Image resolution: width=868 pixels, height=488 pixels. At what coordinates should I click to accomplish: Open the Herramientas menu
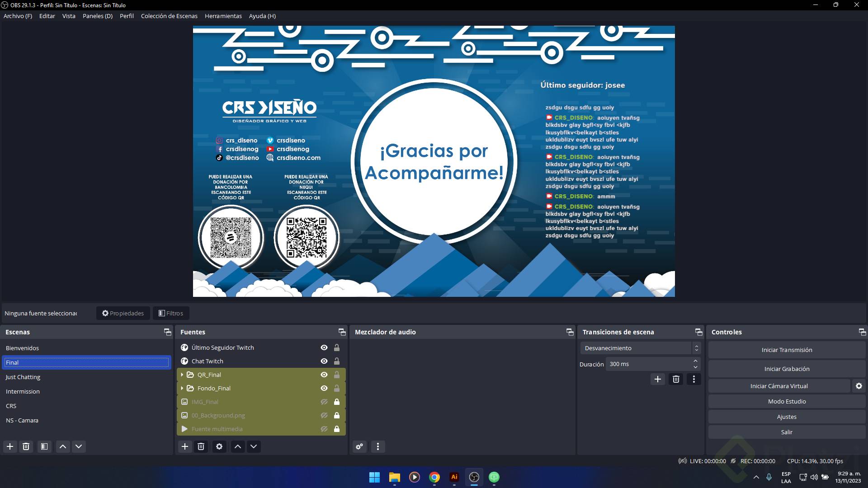pos(223,16)
